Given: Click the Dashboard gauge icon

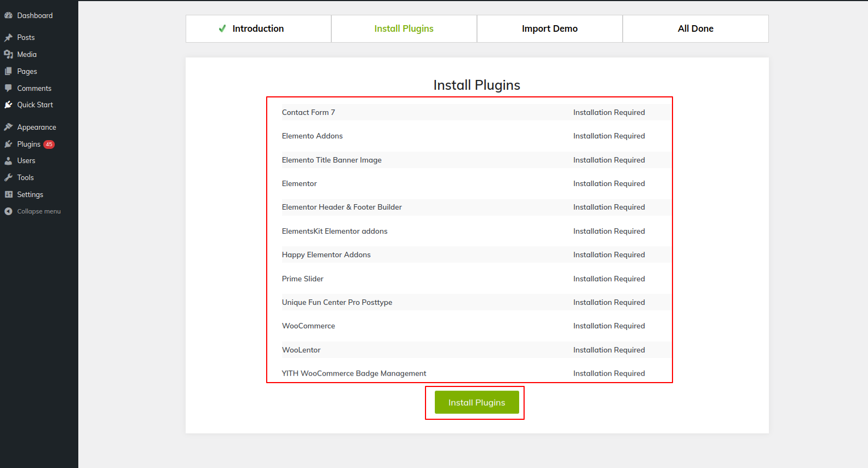Looking at the screenshot, I should (x=8, y=15).
